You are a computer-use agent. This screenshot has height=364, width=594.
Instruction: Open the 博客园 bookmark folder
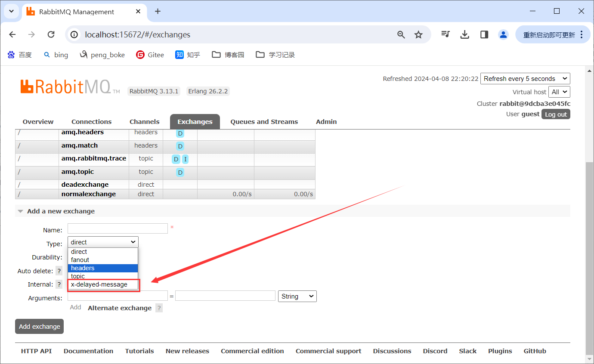[x=228, y=55]
